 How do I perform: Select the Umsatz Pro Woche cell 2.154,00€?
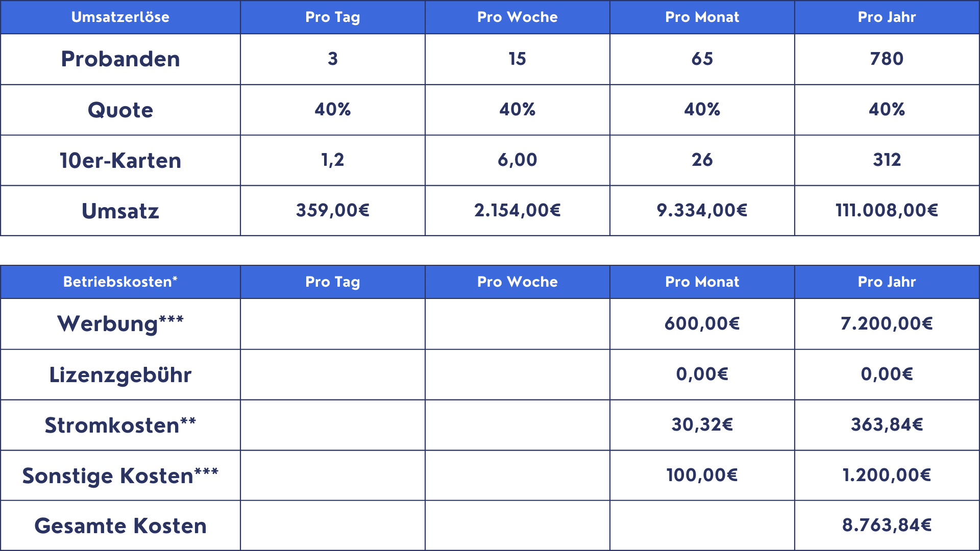(517, 211)
